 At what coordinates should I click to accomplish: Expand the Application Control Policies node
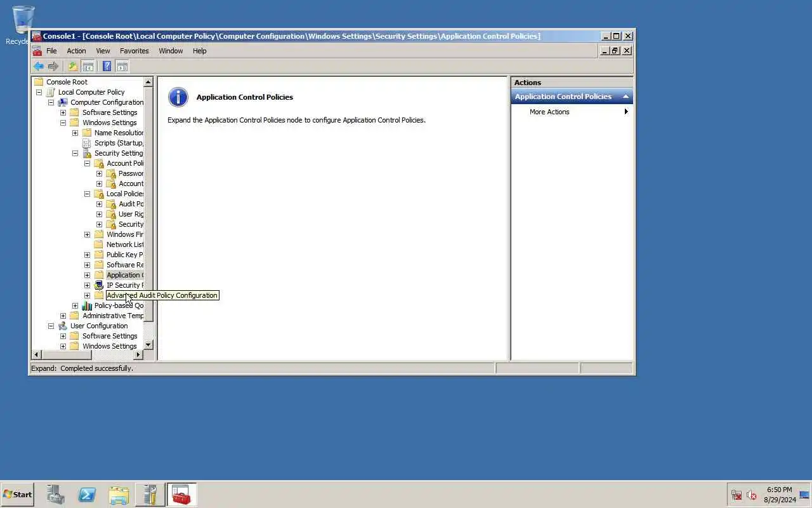point(87,275)
